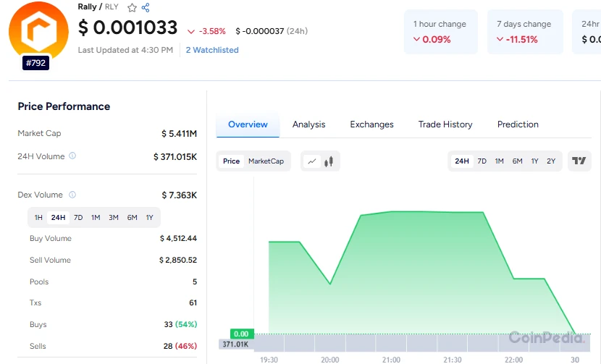The width and height of the screenshot is (601, 364).
Task: Click the Sells value 28 (46%)
Action: (180, 346)
